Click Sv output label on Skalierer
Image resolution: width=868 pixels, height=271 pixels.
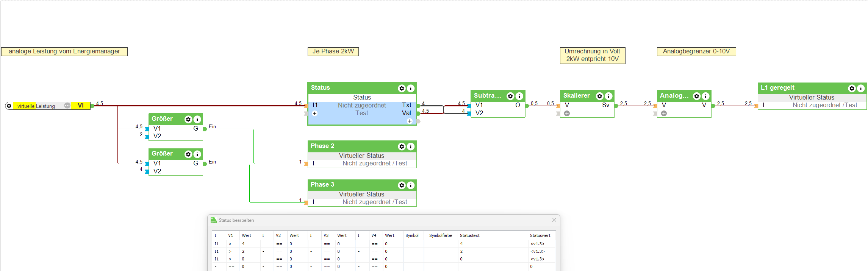(x=605, y=105)
